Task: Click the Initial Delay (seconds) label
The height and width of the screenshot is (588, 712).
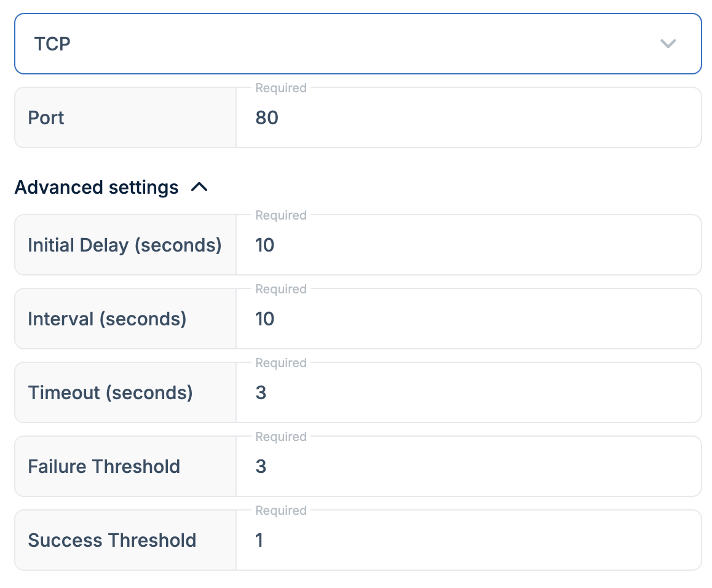Action: pos(124,245)
